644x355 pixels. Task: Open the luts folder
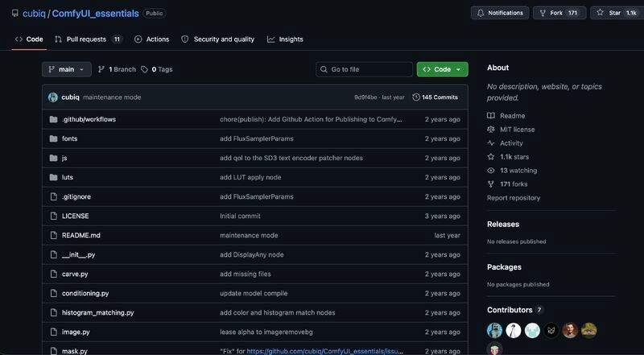68,177
